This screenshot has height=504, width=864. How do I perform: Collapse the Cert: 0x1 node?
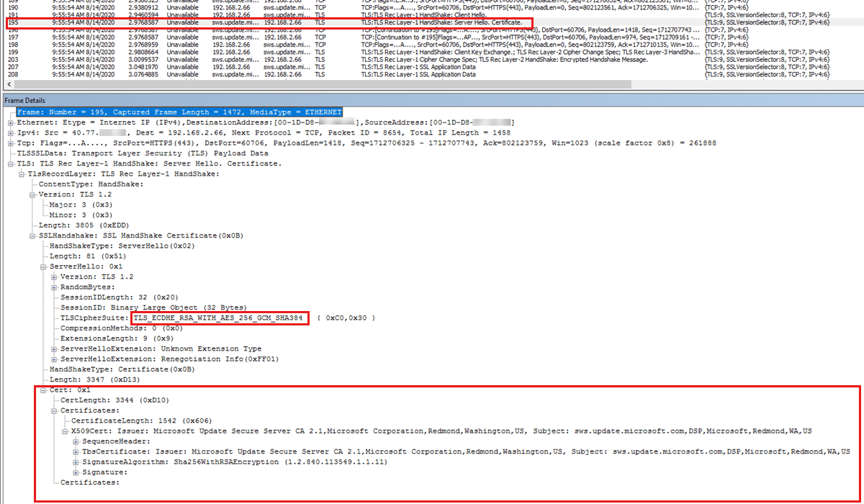(44, 390)
